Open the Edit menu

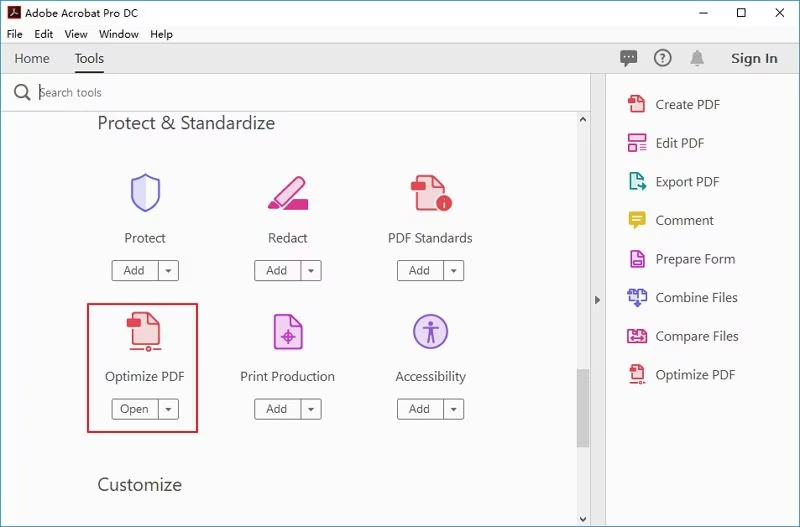[x=43, y=34]
